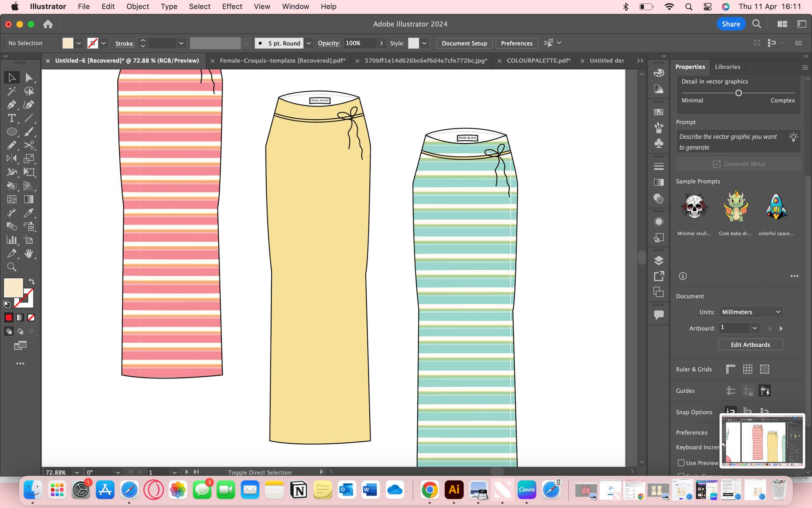The height and width of the screenshot is (508, 812).
Task: Select the Ellipse tool
Action: pyautogui.click(x=12, y=132)
